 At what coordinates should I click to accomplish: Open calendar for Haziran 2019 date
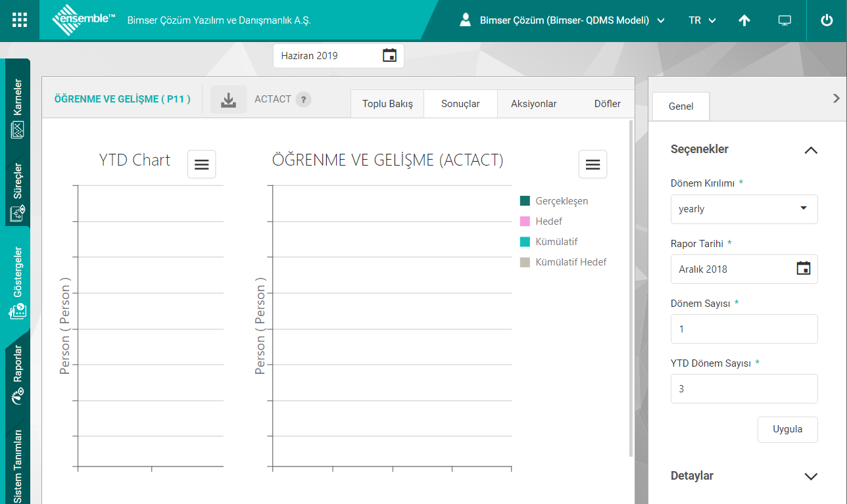coord(389,56)
